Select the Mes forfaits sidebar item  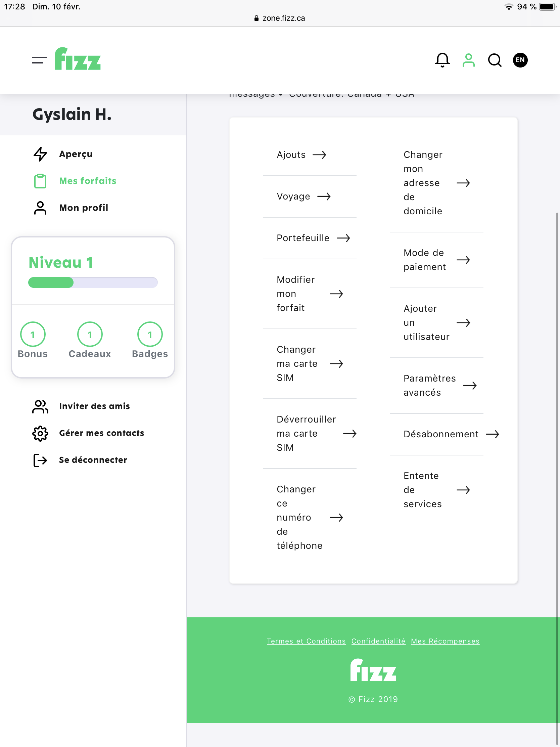click(x=87, y=181)
